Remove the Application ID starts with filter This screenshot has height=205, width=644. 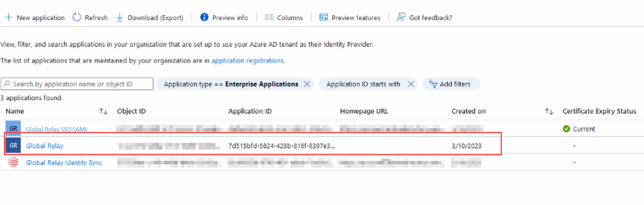(411, 84)
